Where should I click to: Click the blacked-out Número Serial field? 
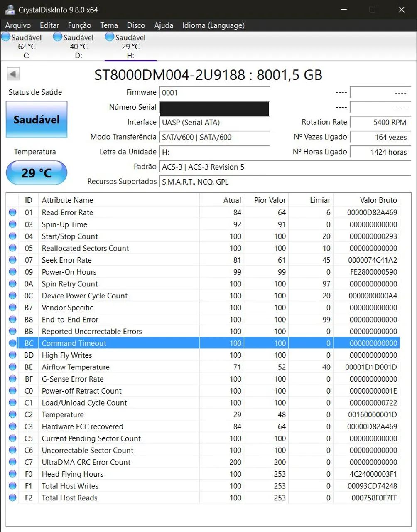point(215,108)
